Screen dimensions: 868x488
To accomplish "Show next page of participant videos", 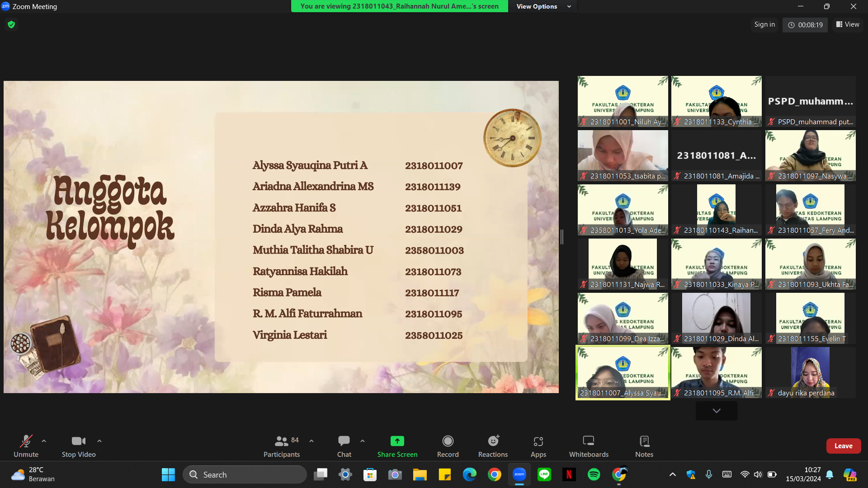I will click(x=717, y=411).
